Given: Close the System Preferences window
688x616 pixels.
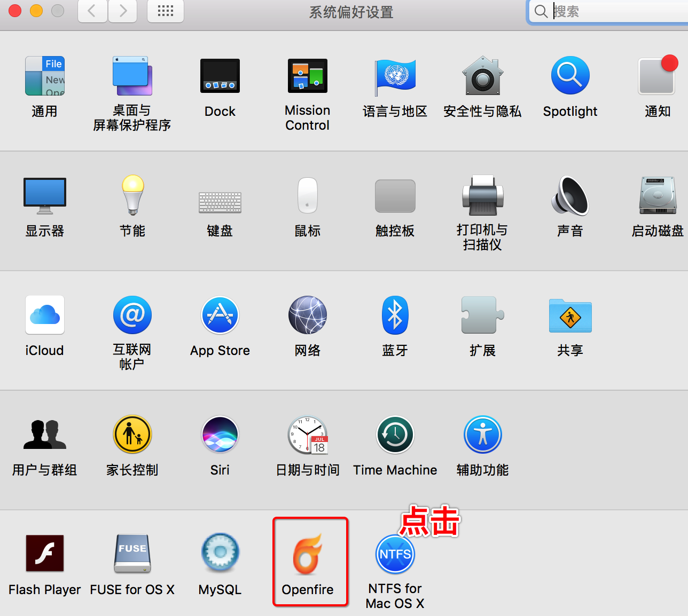Looking at the screenshot, I should [15, 11].
